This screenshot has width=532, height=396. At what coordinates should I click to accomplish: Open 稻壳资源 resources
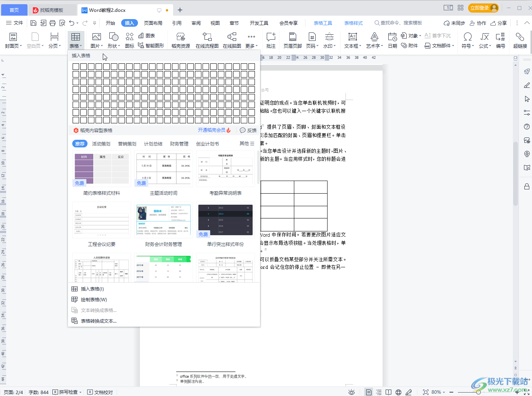181,40
